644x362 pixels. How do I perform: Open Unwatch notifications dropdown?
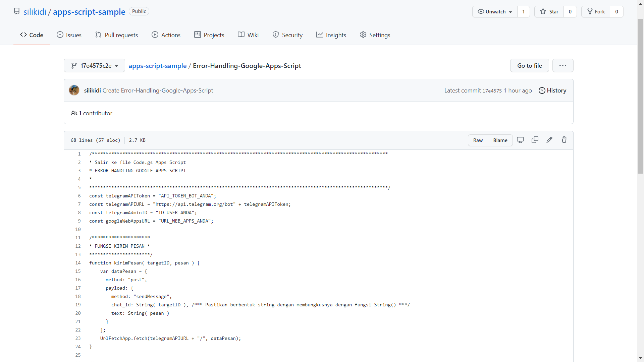(495, 12)
